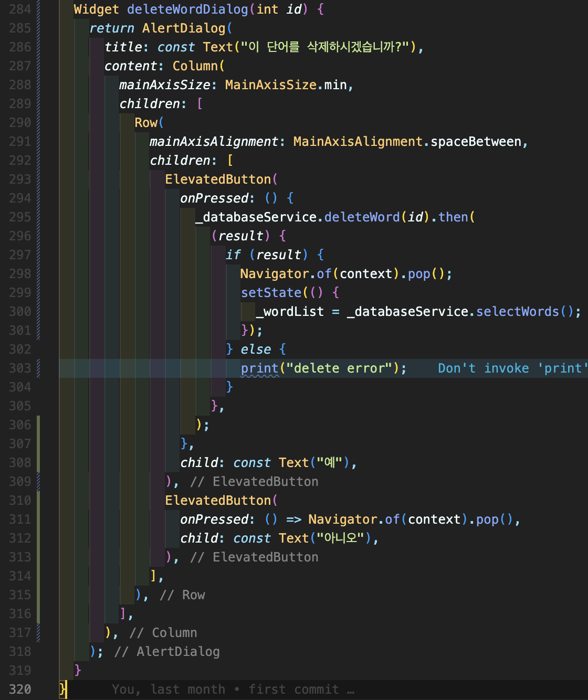588x700 pixels.
Task: Click the Text("예") child on line 308
Action: pos(314,463)
